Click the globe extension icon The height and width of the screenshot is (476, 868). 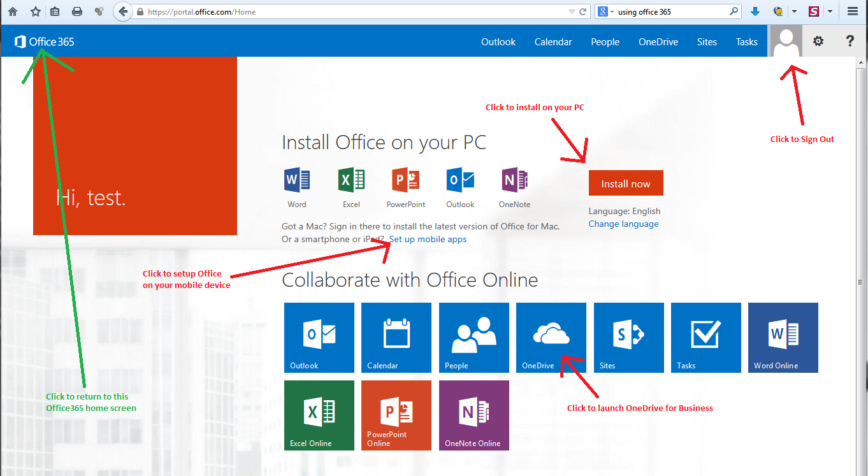[x=778, y=11]
